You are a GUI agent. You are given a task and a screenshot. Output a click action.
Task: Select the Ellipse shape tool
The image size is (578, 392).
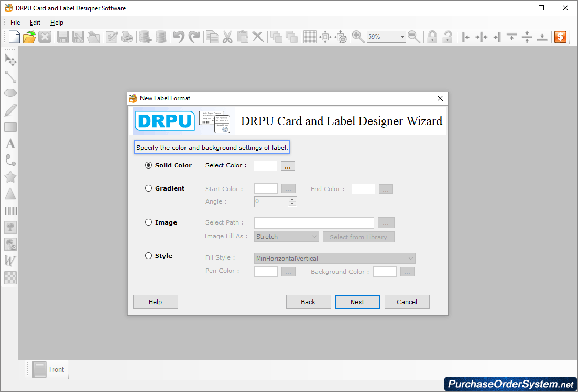tap(10, 93)
